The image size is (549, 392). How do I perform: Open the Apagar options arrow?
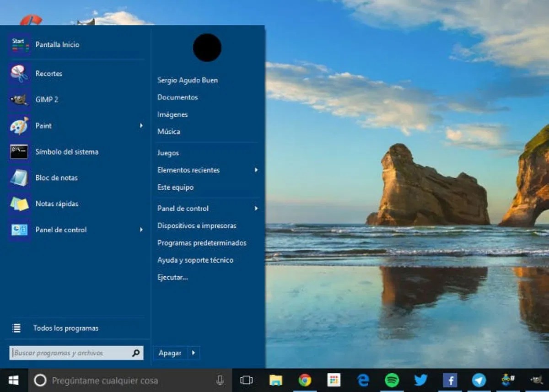click(x=194, y=353)
